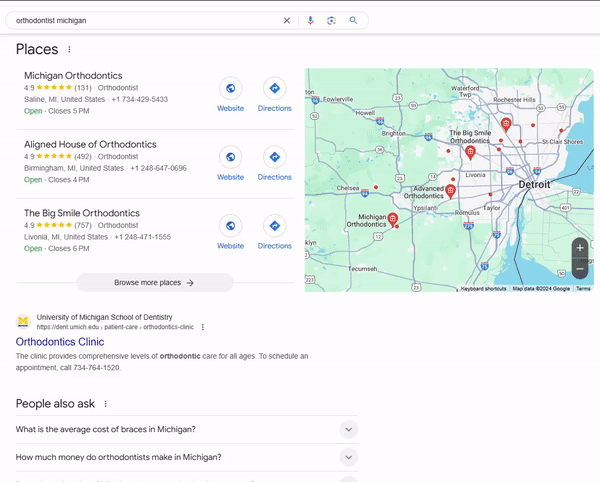Click University of Michigan School of Dentistry text
This screenshot has width=600, height=482.
[x=104, y=317]
